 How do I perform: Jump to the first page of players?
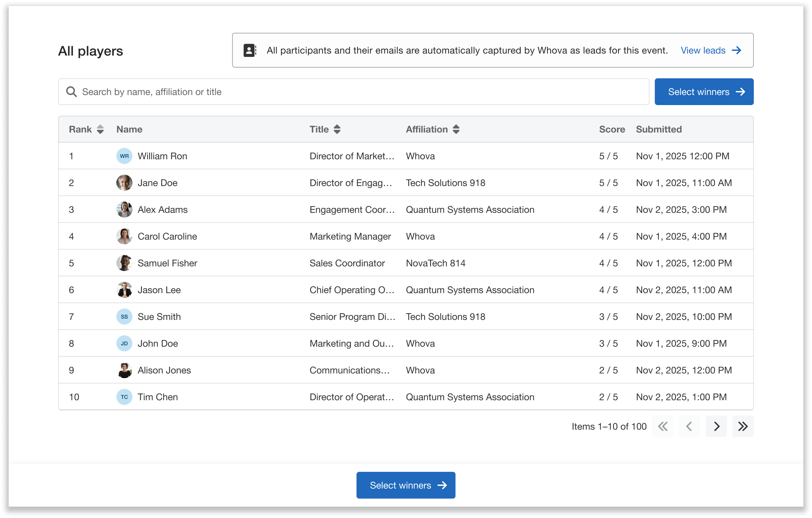(663, 426)
